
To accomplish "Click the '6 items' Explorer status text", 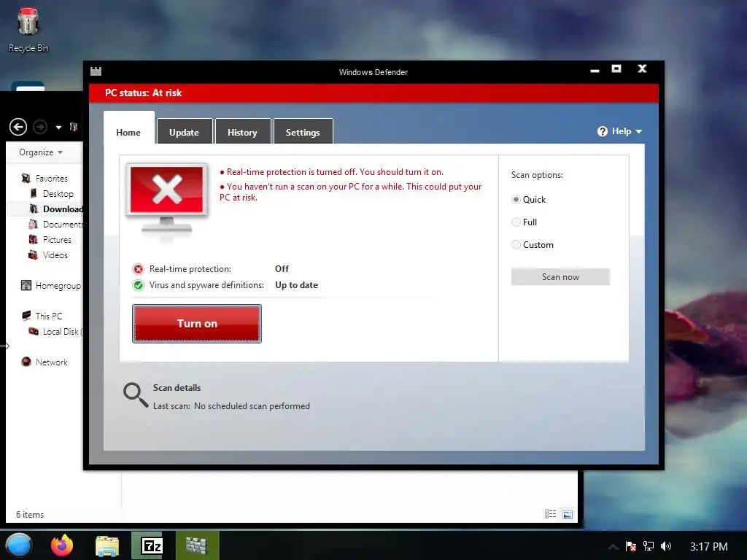I will pyautogui.click(x=30, y=515).
